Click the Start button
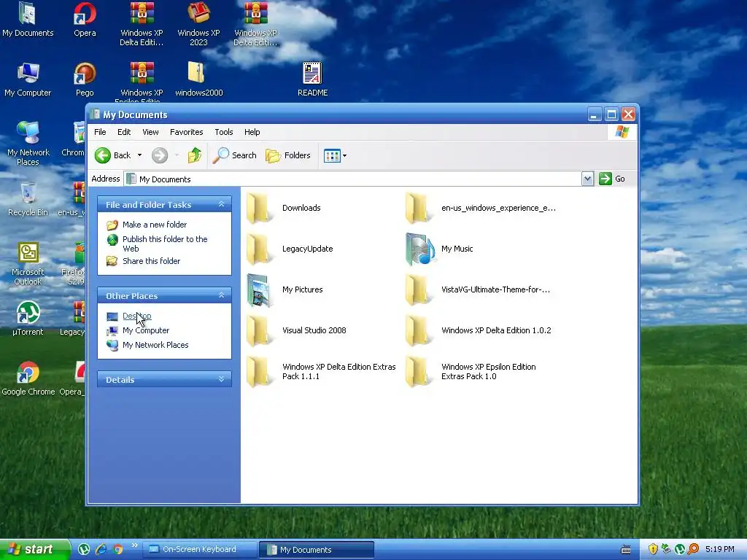 pos(34,549)
